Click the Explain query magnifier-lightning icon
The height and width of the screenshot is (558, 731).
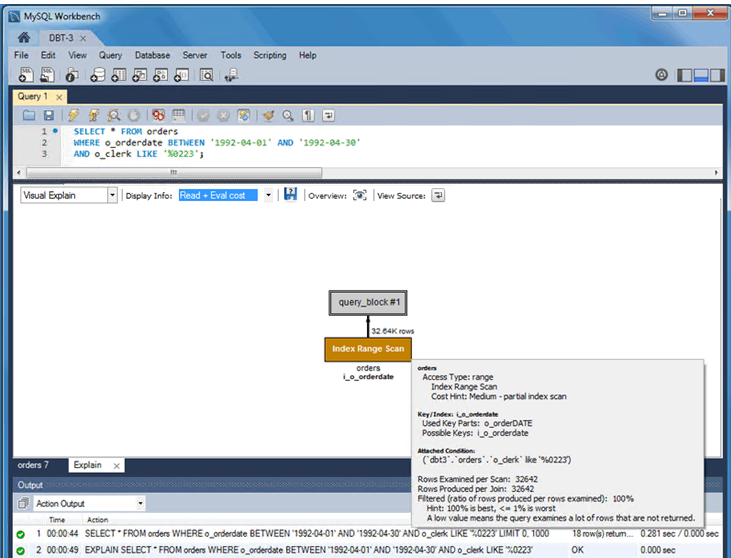point(114,116)
